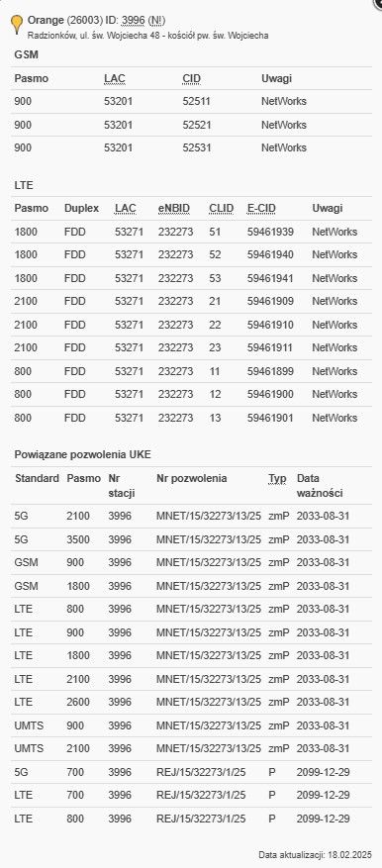Click REJ/15/32273/1/25 in 5G 700 row
The width and height of the screenshot is (382, 868).
(201, 772)
